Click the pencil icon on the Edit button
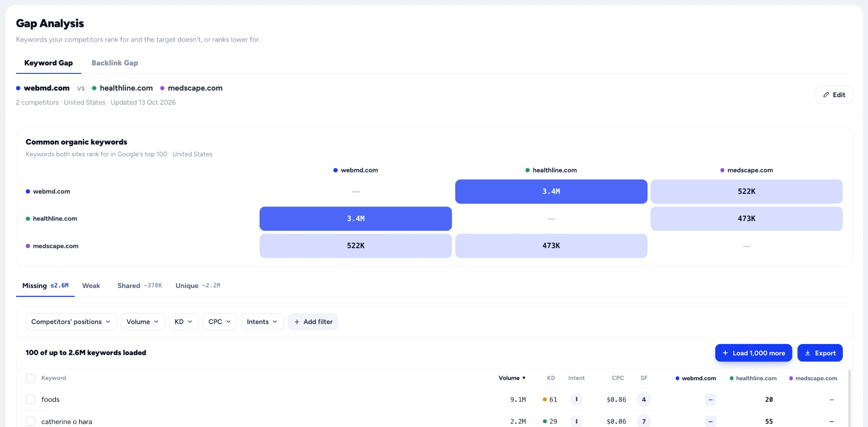This screenshot has height=427, width=868. (826, 95)
